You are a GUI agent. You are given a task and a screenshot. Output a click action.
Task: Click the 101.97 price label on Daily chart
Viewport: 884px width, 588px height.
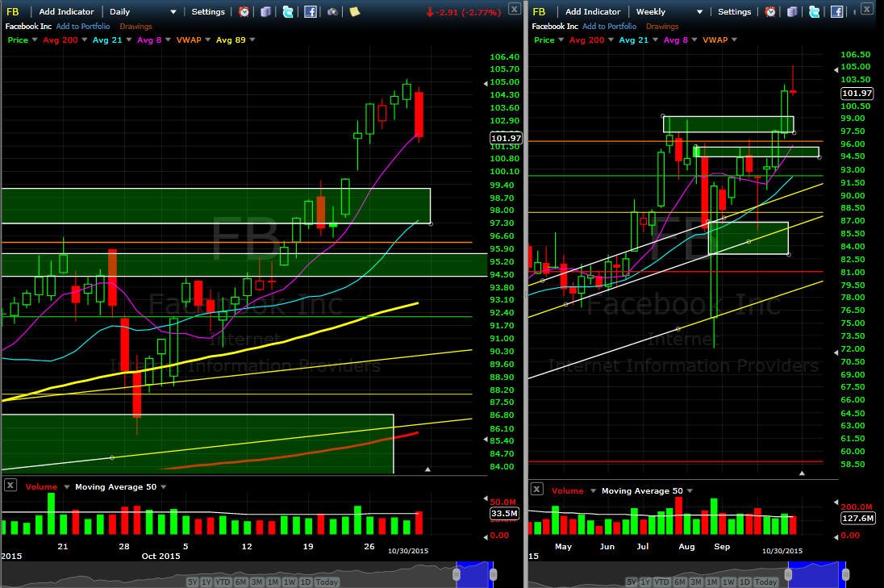[x=506, y=138]
